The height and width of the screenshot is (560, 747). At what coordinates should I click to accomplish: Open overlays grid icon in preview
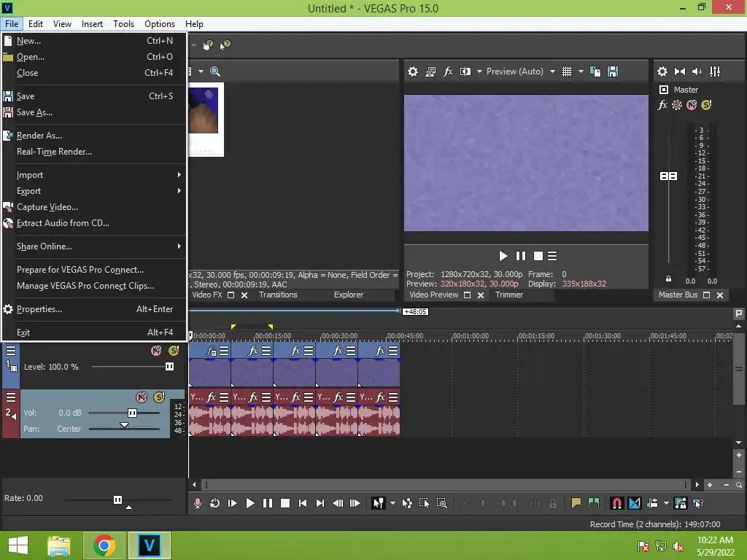pos(566,71)
